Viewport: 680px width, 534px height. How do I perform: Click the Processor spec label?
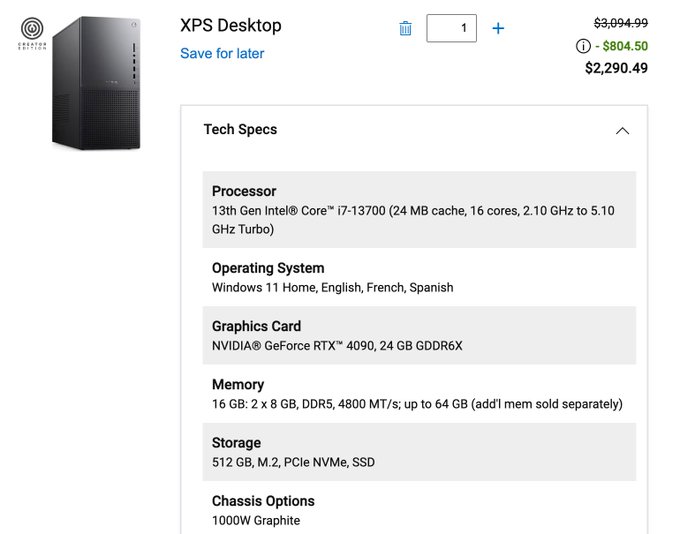pos(244,191)
